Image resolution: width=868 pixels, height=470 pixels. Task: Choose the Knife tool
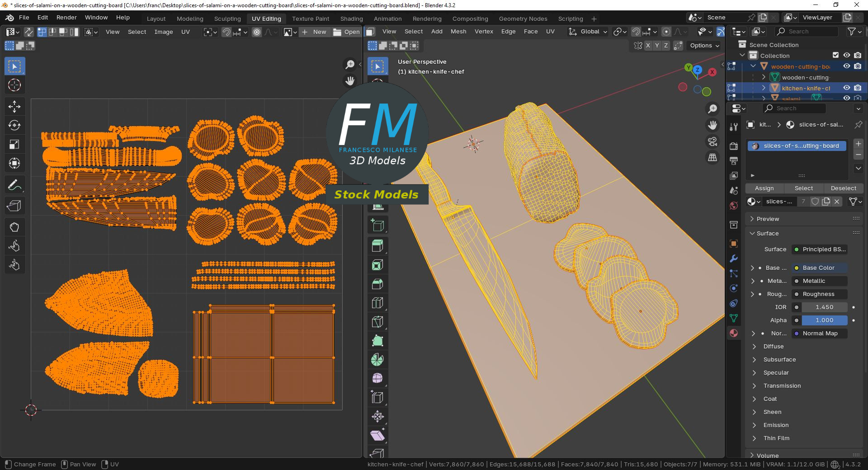[377, 322]
